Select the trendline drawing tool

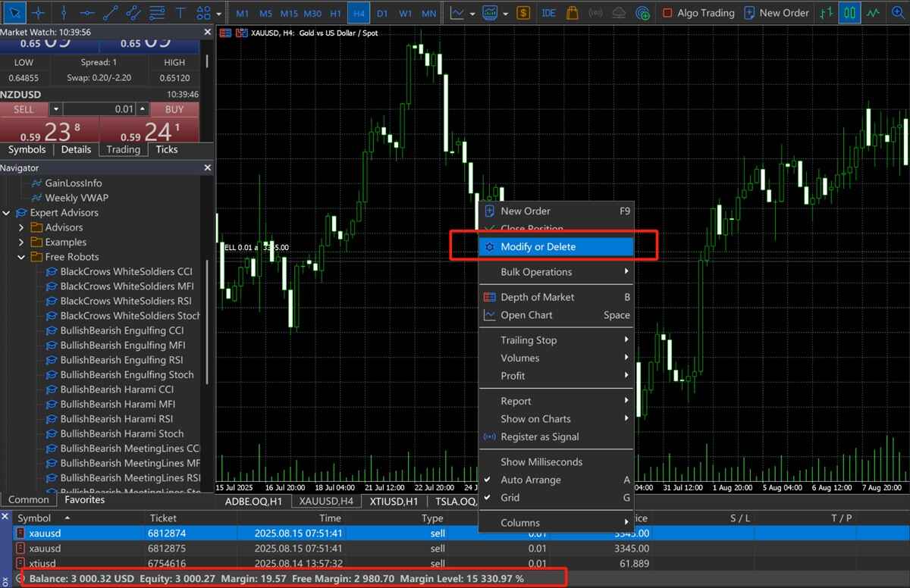(x=111, y=13)
